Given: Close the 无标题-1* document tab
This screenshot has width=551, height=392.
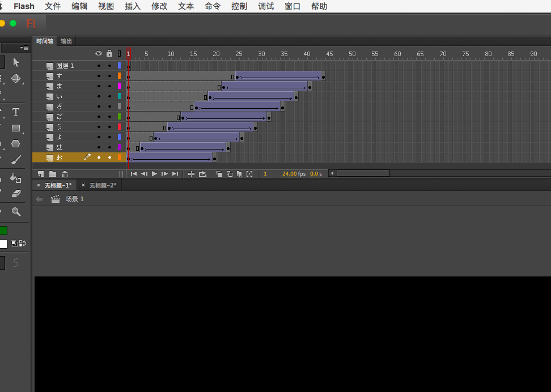Looking at the screenshot, I should (x=39, y=185).
